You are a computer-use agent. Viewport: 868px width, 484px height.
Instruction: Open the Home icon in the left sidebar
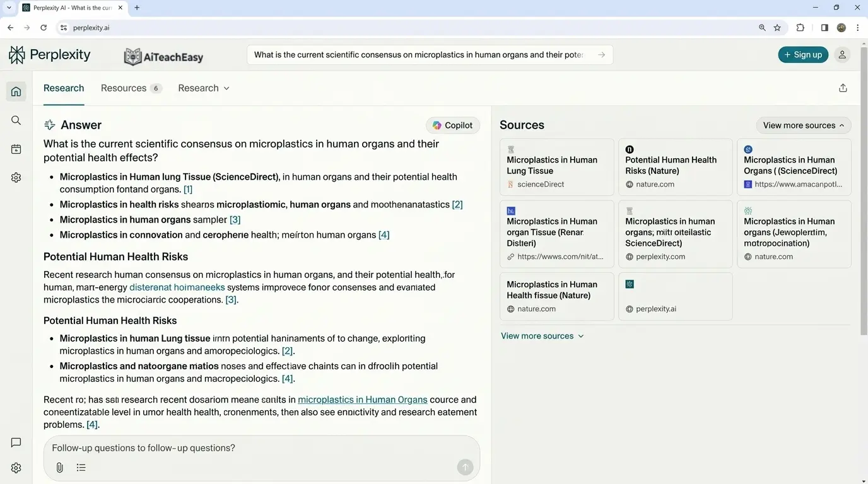15,91
